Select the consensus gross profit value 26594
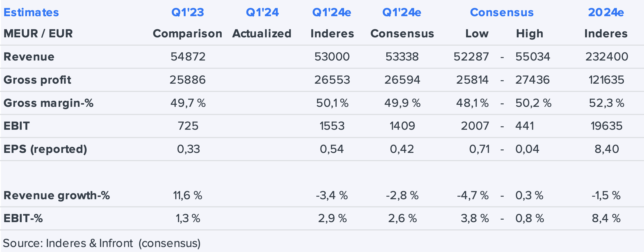Viewport: 644px width, 252px height. [x=402, y=80]
